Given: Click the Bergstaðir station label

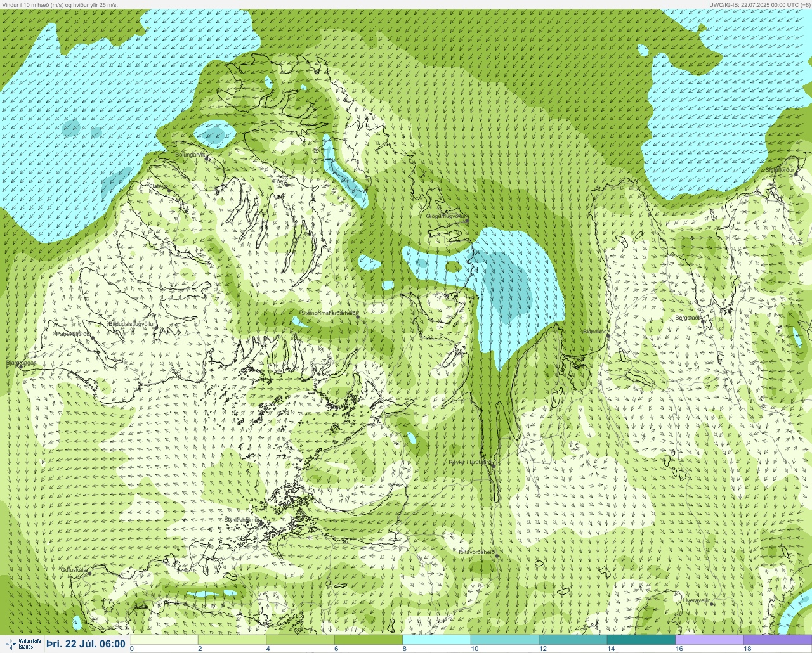Looking at the screenshot, I should click(x=688, y=318).
